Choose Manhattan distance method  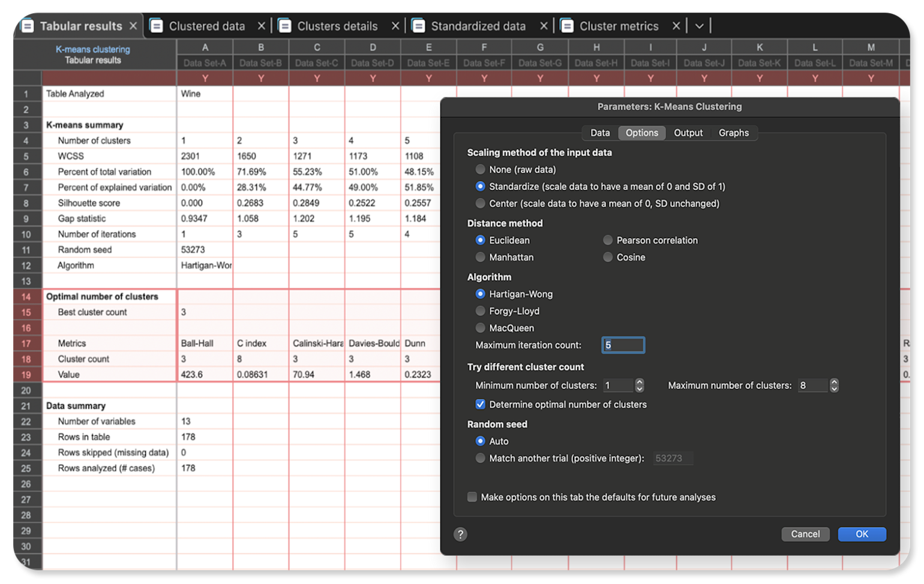[x=480, y=257]
